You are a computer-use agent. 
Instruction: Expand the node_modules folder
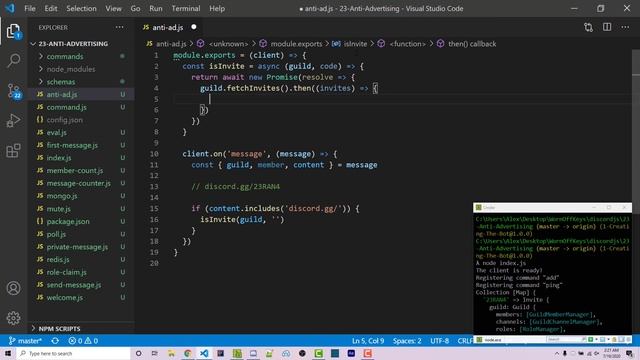point(70,69)
